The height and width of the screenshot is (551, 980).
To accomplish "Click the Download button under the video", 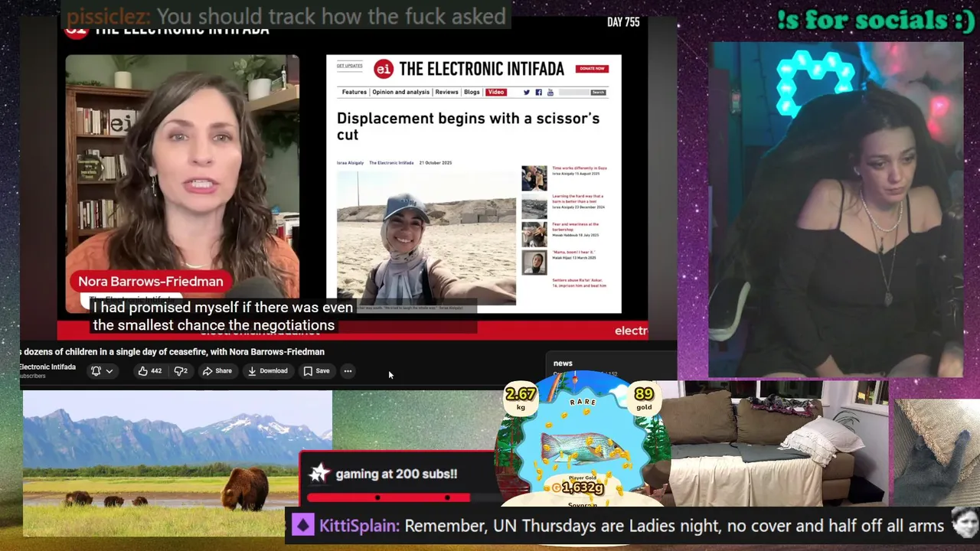I will click(x=267, y=371).
